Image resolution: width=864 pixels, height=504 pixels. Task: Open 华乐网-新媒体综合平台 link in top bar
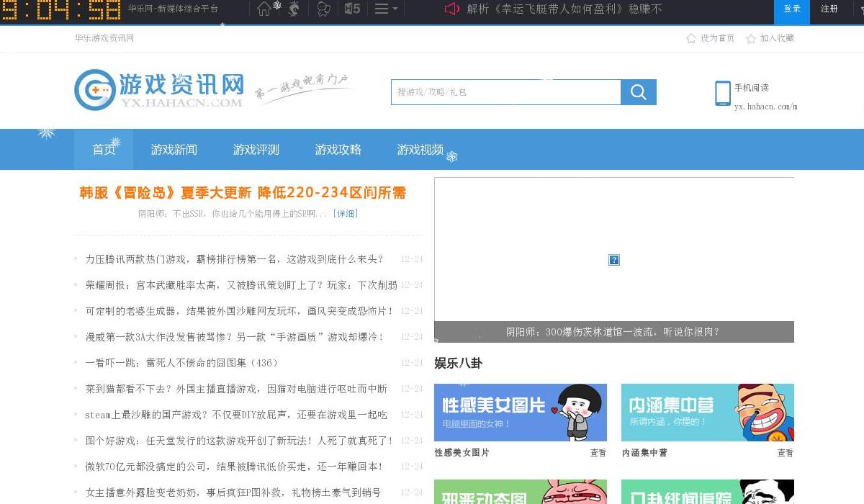(173, 9)
